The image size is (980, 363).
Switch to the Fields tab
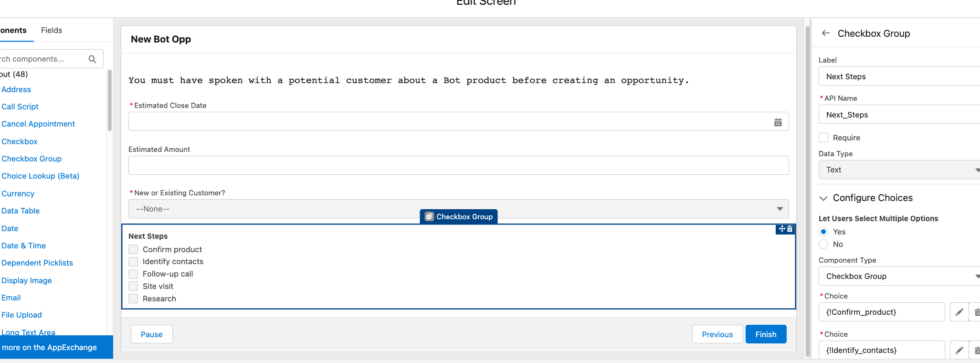click(52, 30)
